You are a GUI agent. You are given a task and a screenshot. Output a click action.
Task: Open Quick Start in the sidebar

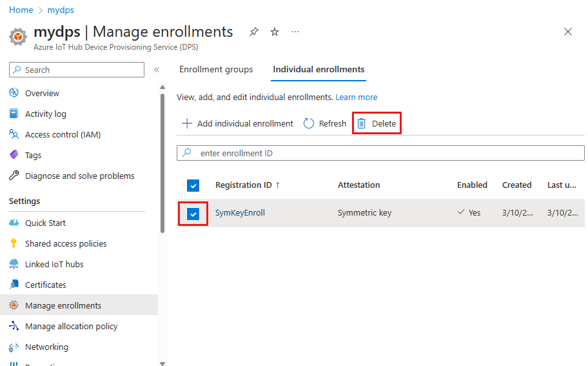(45, 223)
